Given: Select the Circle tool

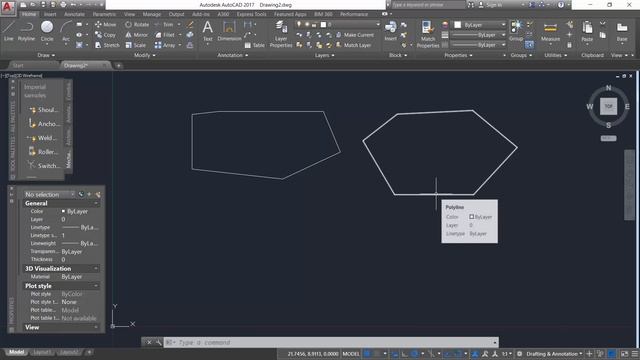Looking at the screenshot, I should (x=47, y=31).
